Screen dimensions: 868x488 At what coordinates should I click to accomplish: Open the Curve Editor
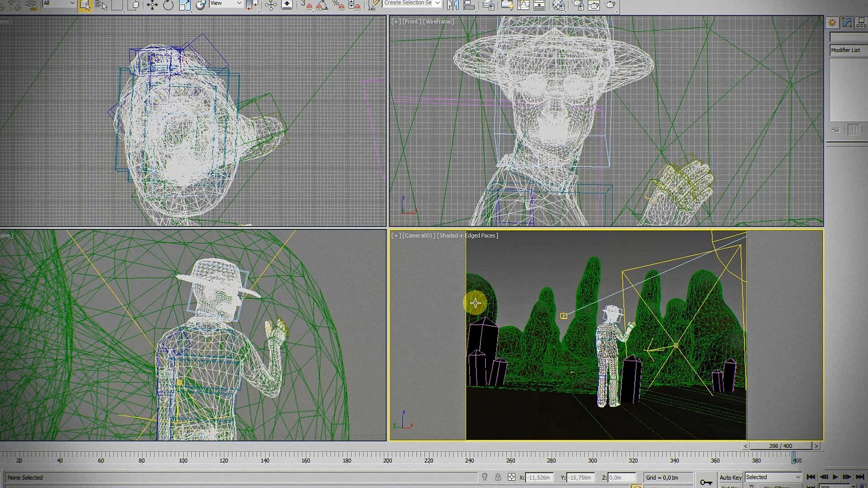pyautogui.click(x=523, y=5)
